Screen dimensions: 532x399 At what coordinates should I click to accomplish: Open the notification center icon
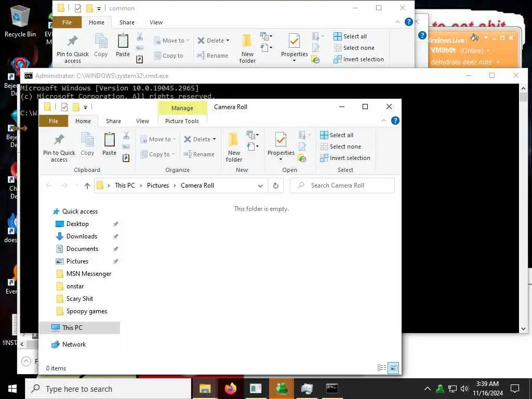515,389
